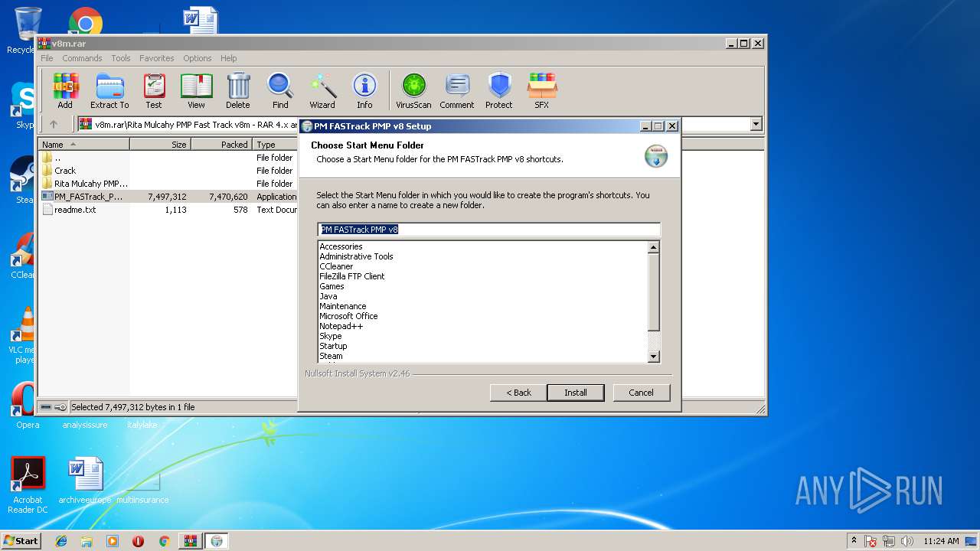Select Notepad++ in the folder list
This screenshot has width=980, height=551.
[x=341, y=326]
